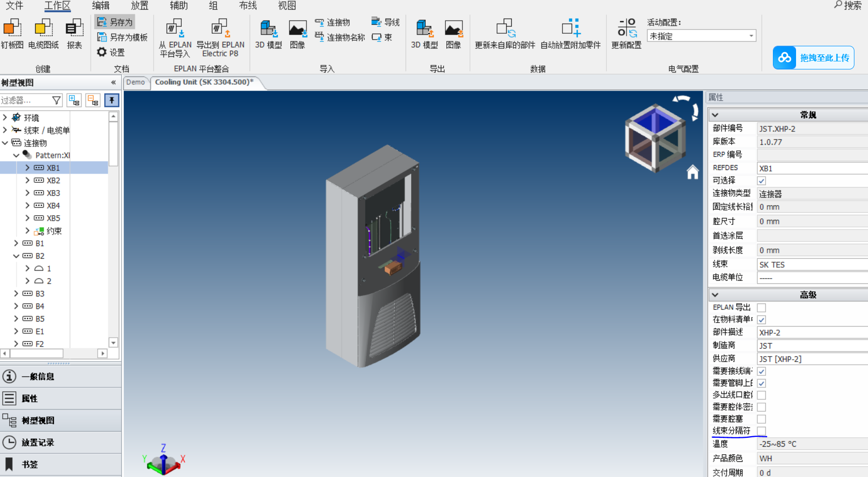The height and width of the screenshot is (477, 868).
Task: Expand the 线束 / 电缆单 node
Action: point(5,130)
